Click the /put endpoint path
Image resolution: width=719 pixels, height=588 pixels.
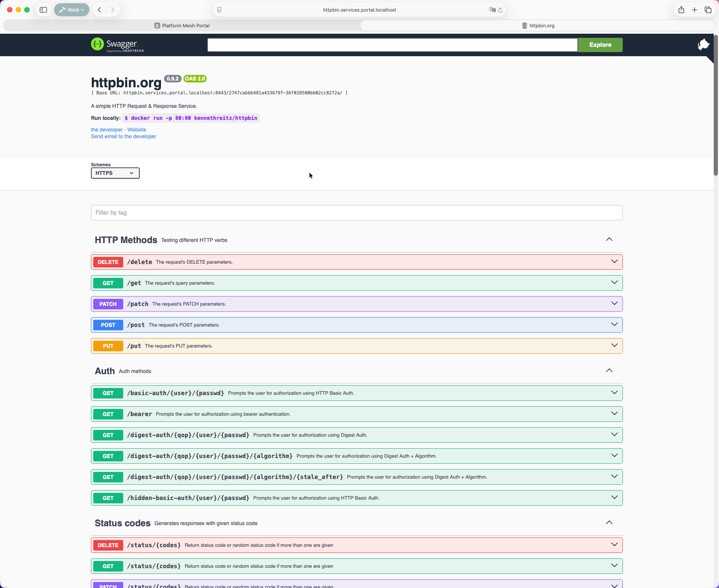tap(134, 346)
